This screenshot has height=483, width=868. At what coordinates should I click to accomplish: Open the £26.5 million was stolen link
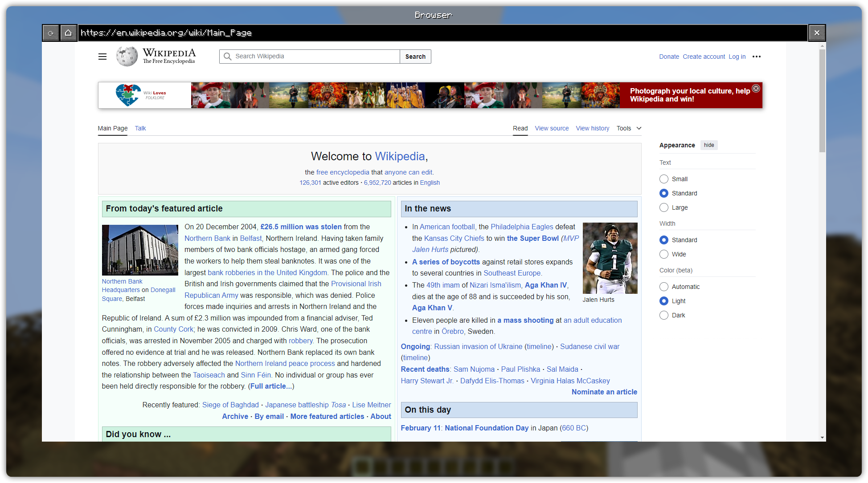tap(301, 227)
